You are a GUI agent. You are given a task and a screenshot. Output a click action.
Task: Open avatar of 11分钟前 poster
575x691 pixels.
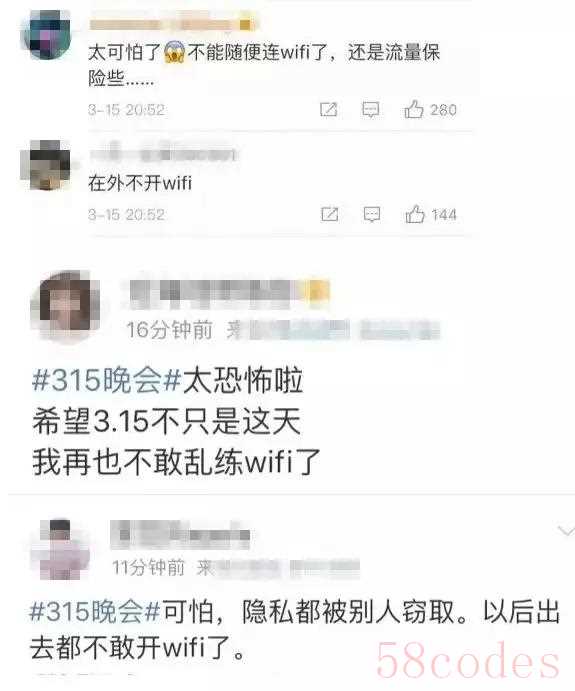[60, 550]
